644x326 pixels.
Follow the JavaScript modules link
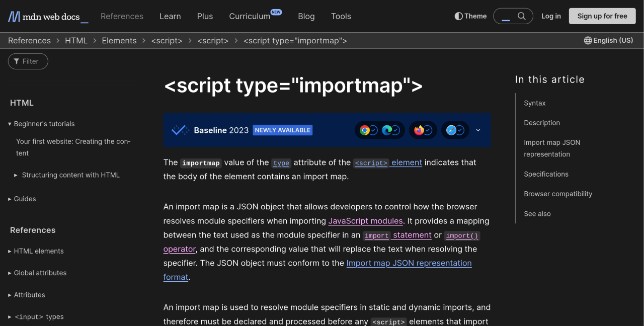[x=365, y=221]
